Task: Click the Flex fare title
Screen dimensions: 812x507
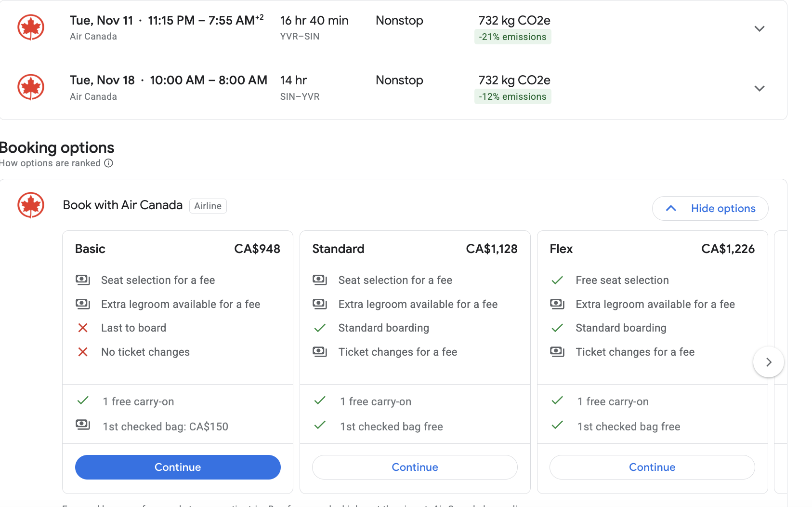Action: tap(561, 249)
